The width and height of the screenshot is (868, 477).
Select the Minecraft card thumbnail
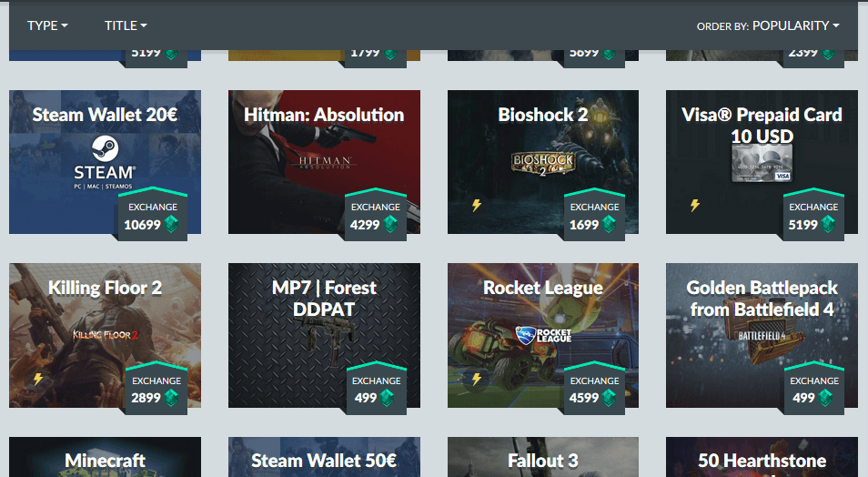click(x=105, y=457)
